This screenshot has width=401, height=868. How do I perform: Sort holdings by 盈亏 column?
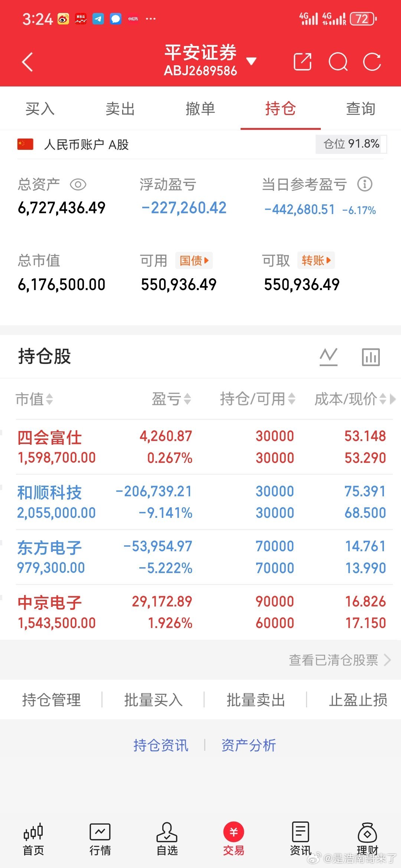[x=172, y=399]
